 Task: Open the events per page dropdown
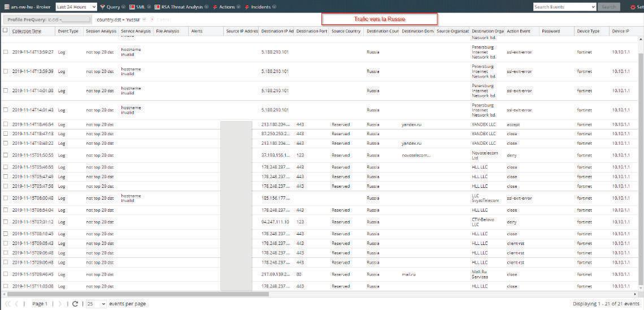(x=96, y=304)
